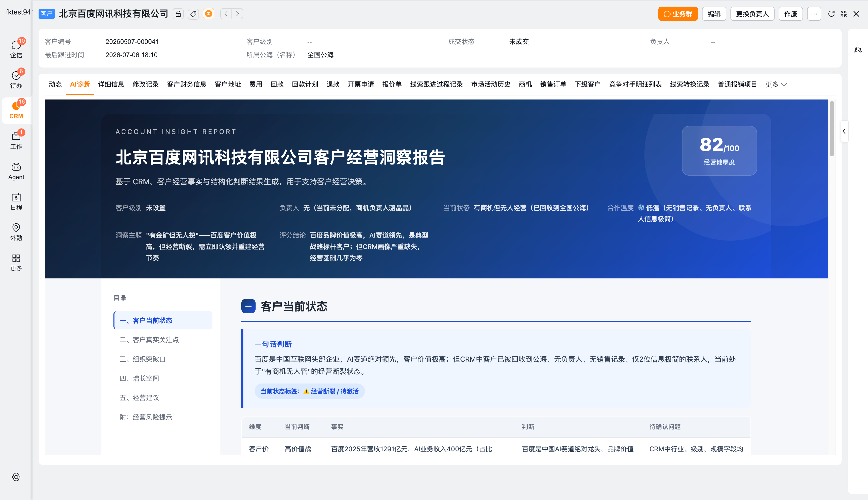The height and width of the screenshot is (500, 868).
Task: Open the 开票申请 tab
Action: [x=360, y=85]
